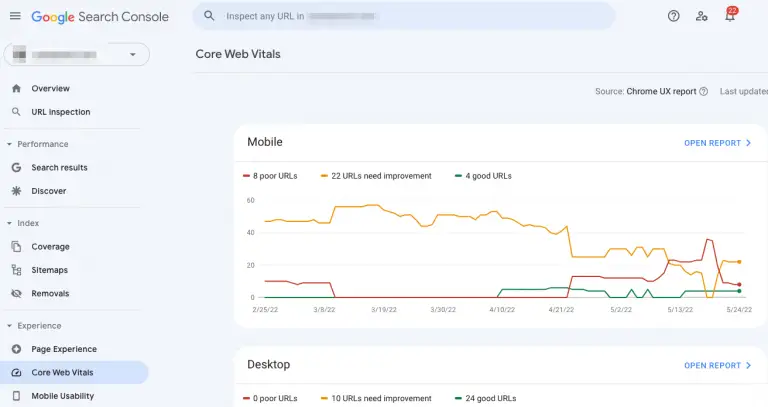The image size is (768, 407).
Task: Toggle Mobile 4 good URLs legend
Action: coord(483,176)
